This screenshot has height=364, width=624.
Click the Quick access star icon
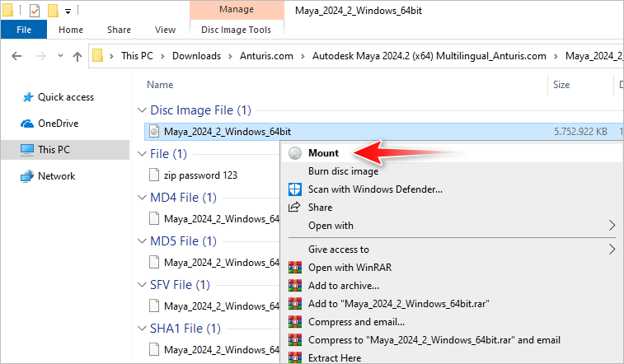26,97
